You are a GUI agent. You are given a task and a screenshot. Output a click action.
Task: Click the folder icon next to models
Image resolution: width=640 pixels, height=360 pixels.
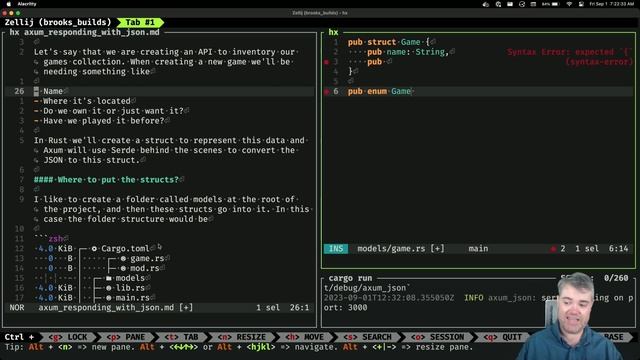[109, 278]
